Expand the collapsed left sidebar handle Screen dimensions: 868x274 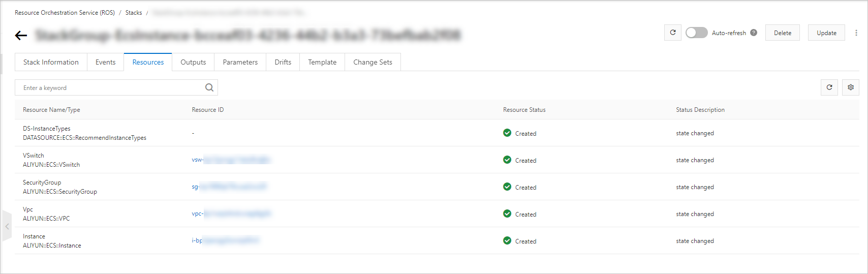7,226
